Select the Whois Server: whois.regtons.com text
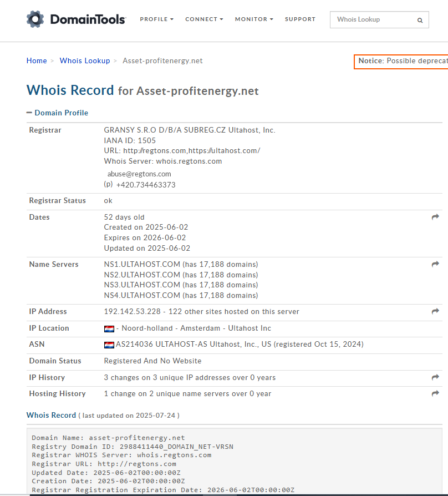Viewport: 448px width, 496px height. [x=163, y=161]
